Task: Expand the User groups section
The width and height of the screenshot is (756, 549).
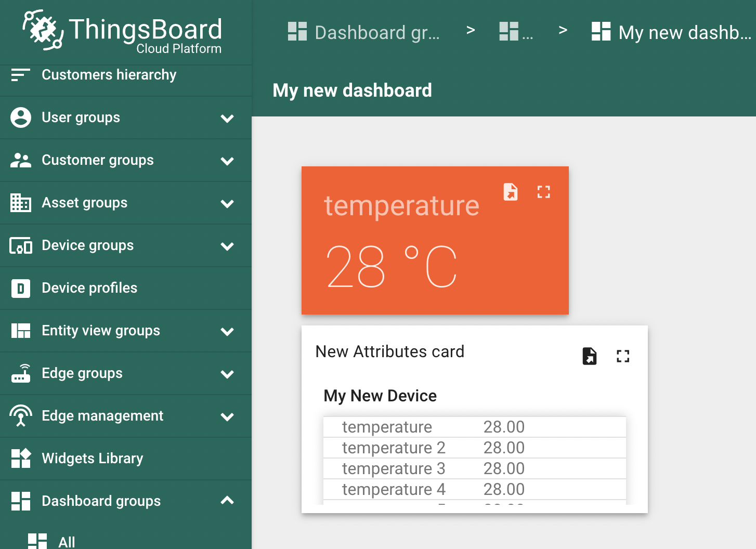Action: (x=227, y=119)
